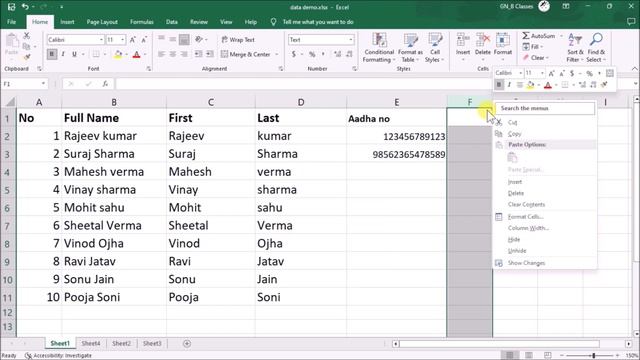
Task: Add a new sheet with the plus icon
Action: [187, 344]
